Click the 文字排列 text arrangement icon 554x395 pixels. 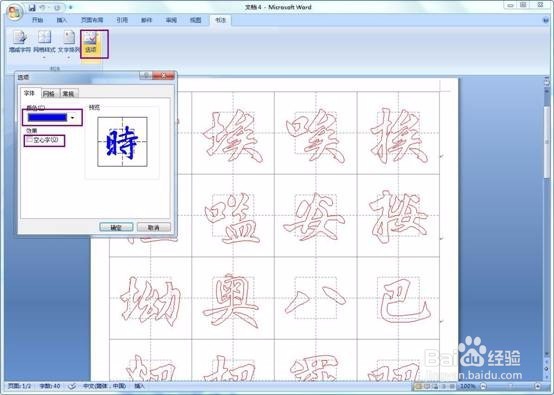click(x=69, y=42)
